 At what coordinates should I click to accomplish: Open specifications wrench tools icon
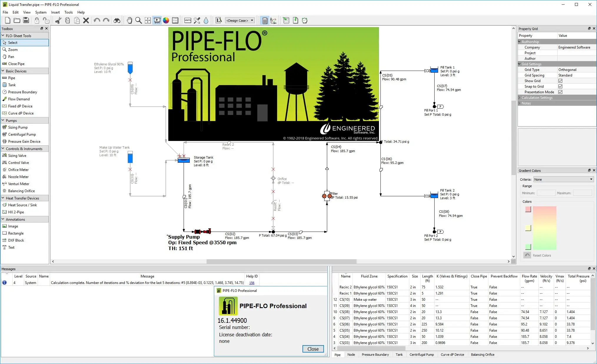197,20
